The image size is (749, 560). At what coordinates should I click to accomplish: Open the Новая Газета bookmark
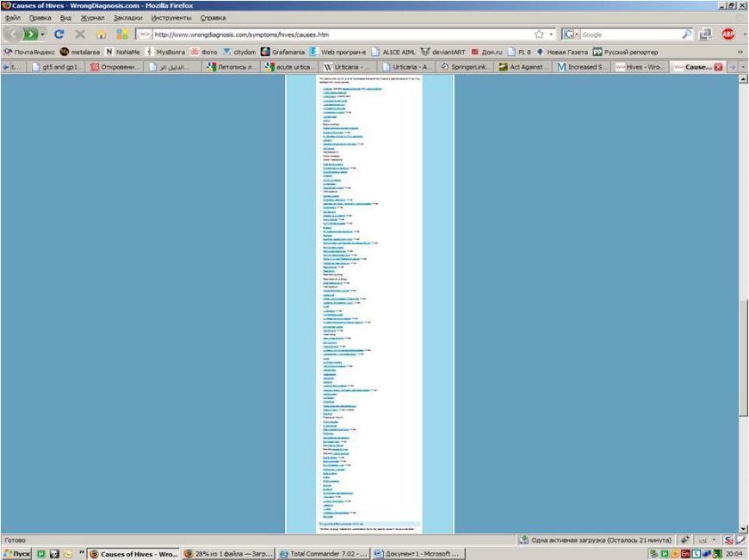point(561,52)
